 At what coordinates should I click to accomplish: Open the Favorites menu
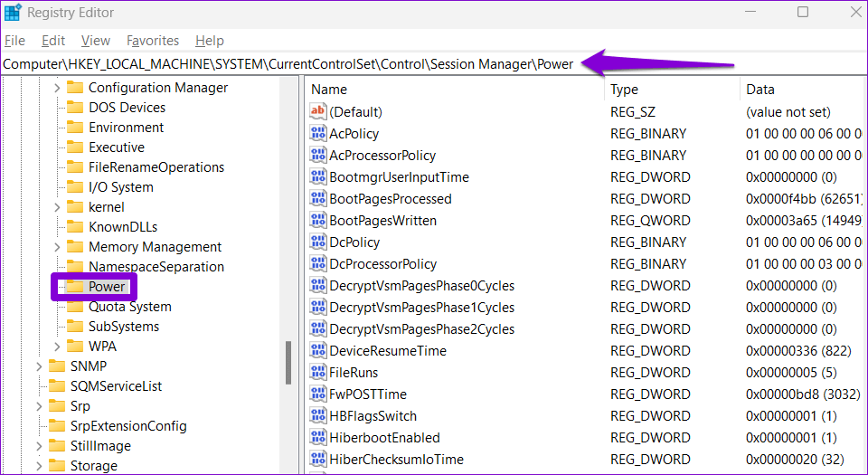pos(152,41)
